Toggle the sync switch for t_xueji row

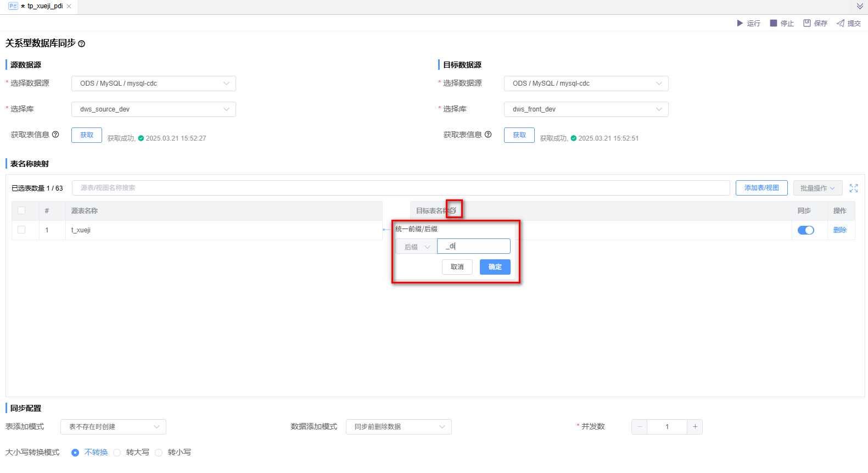tap(805, 230)
